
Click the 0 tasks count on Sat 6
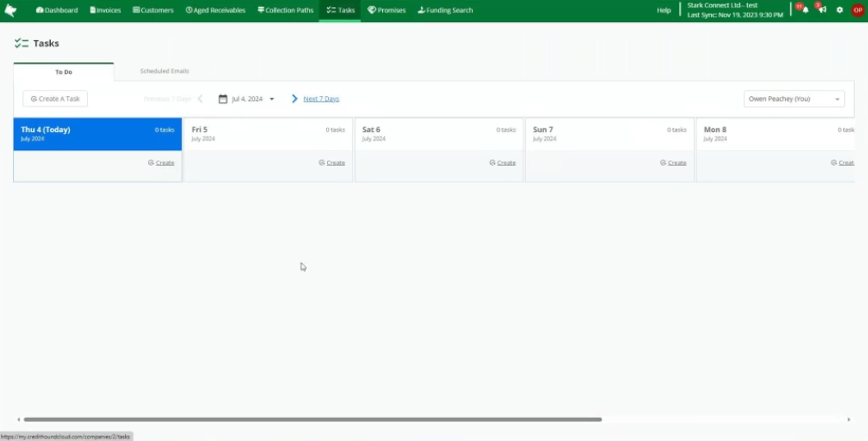tap(506, 130)
